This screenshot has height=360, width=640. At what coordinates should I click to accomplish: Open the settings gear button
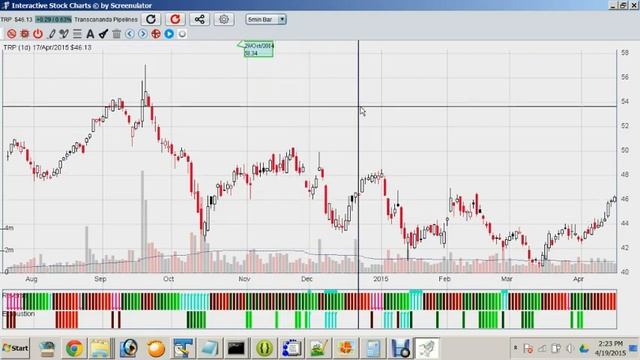pos(224,19)
